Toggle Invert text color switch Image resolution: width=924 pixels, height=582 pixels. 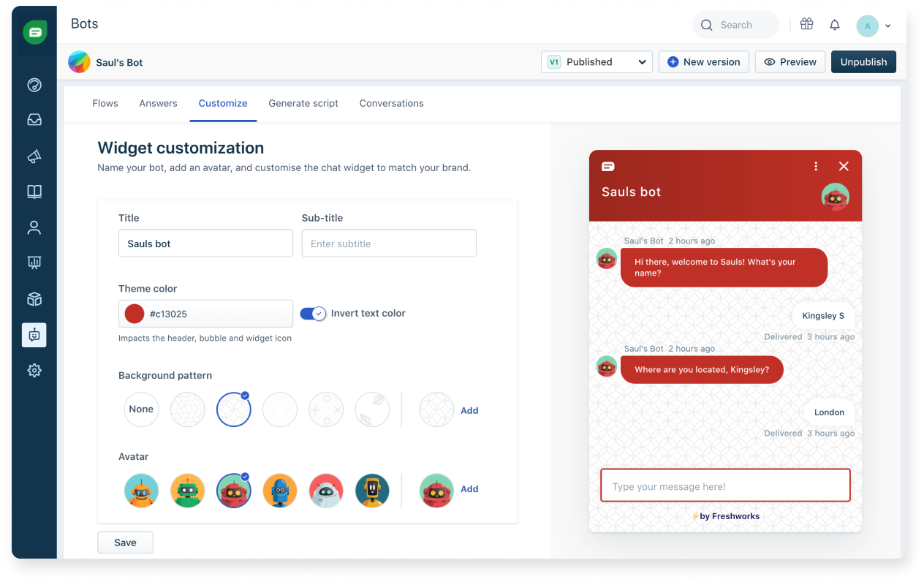[313, 314]
